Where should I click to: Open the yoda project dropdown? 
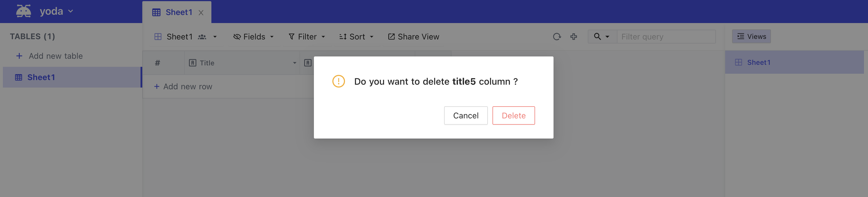click(x=56, y=11)
